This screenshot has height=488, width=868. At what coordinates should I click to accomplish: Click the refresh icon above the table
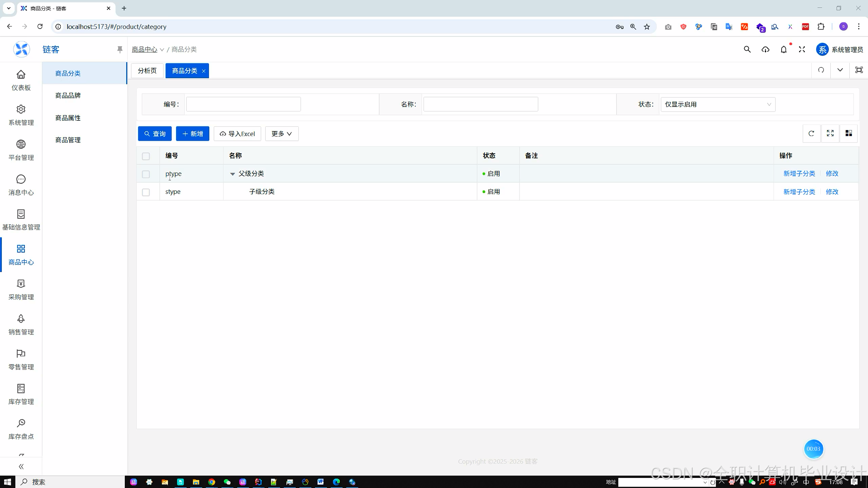pos(811,133)
